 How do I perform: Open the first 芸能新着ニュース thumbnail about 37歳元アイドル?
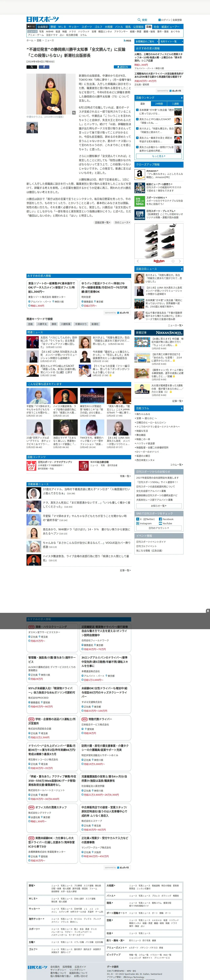pos(34,493)
